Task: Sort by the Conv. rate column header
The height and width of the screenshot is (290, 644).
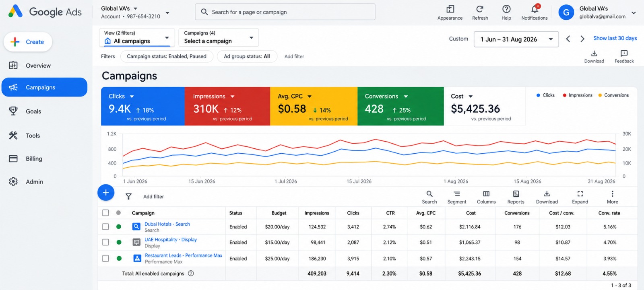Action: tap(609, 213)
